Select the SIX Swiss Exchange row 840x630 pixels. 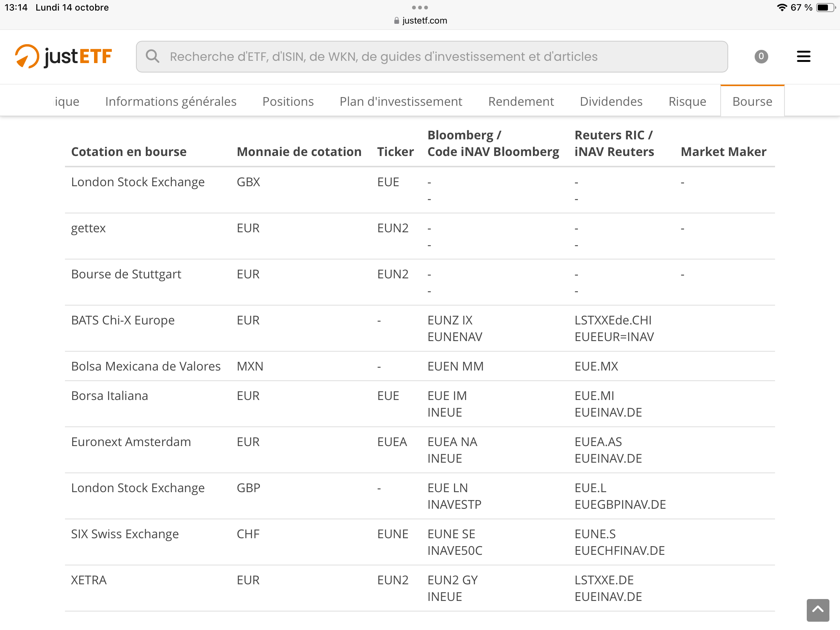[x=420, y=542]
